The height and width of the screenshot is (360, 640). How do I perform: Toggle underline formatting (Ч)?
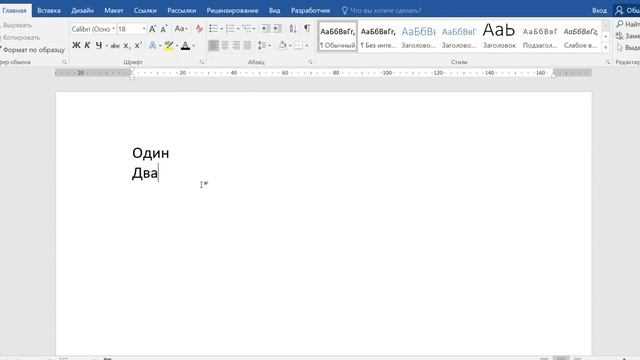tap(98, 45)
